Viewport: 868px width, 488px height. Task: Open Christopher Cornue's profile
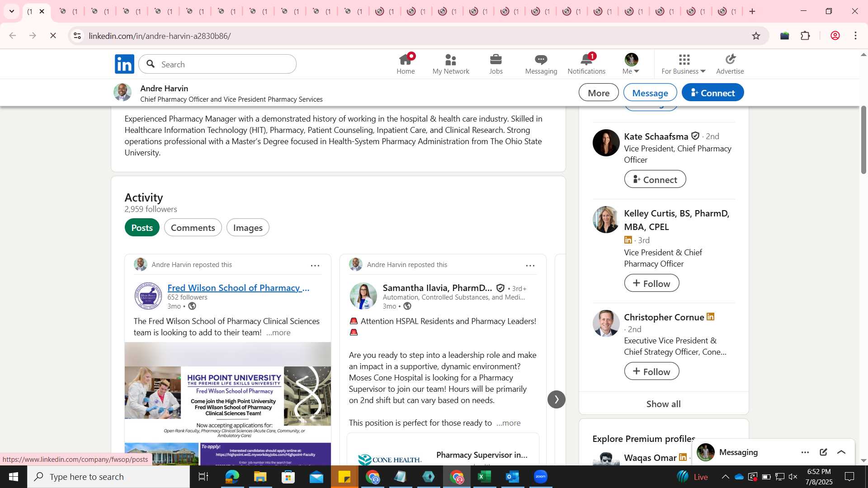[x=664, y=317]
